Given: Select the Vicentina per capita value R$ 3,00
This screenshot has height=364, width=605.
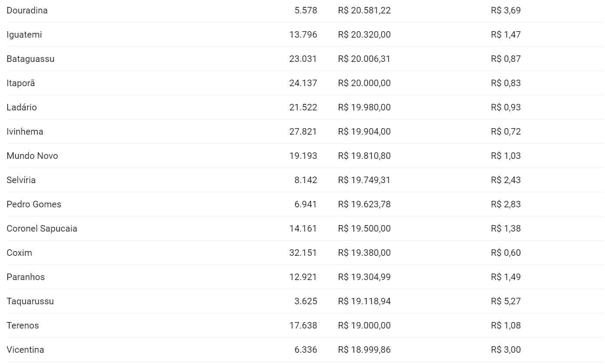Looking at the screenshot, I should [x=505, y=350].
